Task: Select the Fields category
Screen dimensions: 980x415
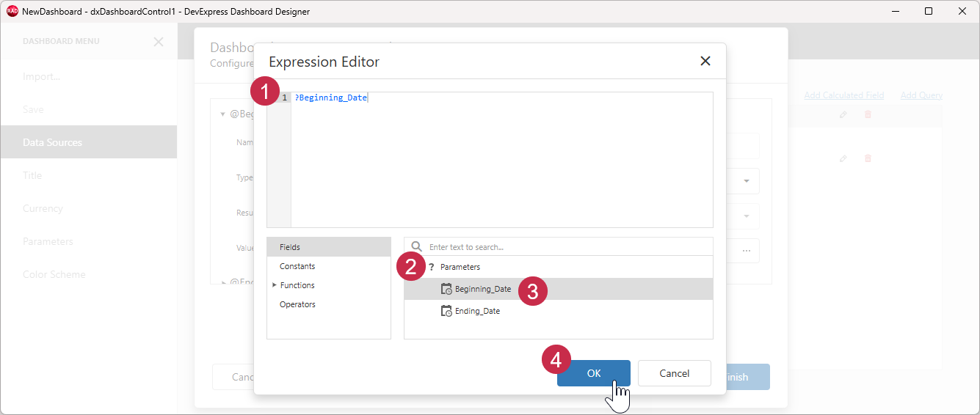Action: coord(329,247)
